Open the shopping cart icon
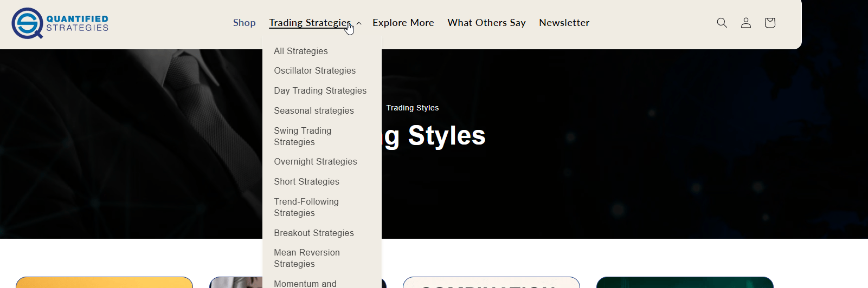 (x=770, y=23)
